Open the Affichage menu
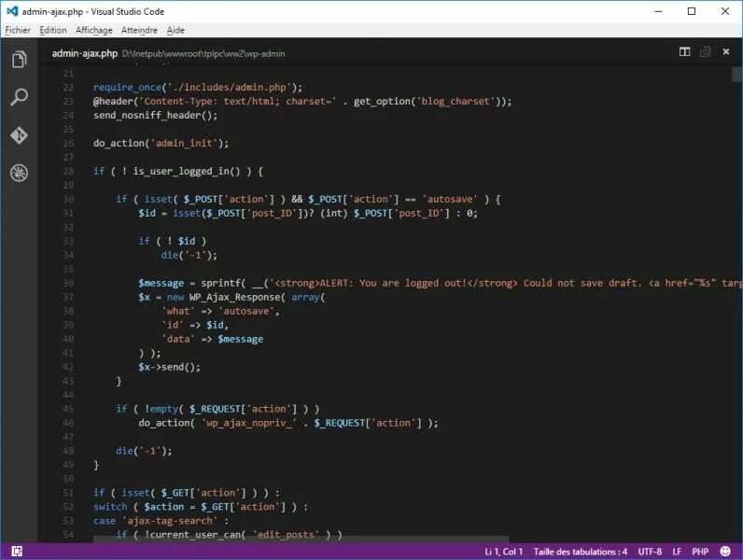Screen dimensions: 743x560 click(94, 30)
